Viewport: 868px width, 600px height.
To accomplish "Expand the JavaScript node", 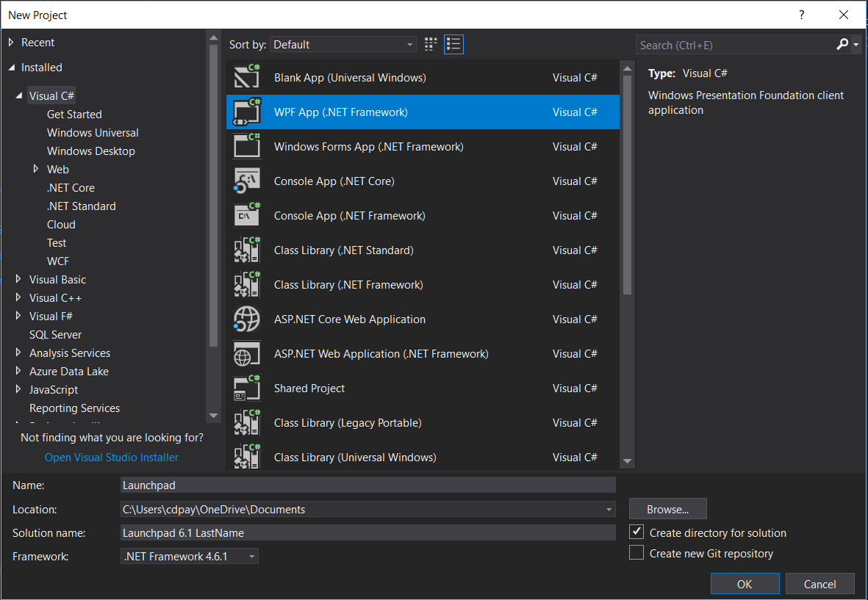I will (x=18, y=388).
